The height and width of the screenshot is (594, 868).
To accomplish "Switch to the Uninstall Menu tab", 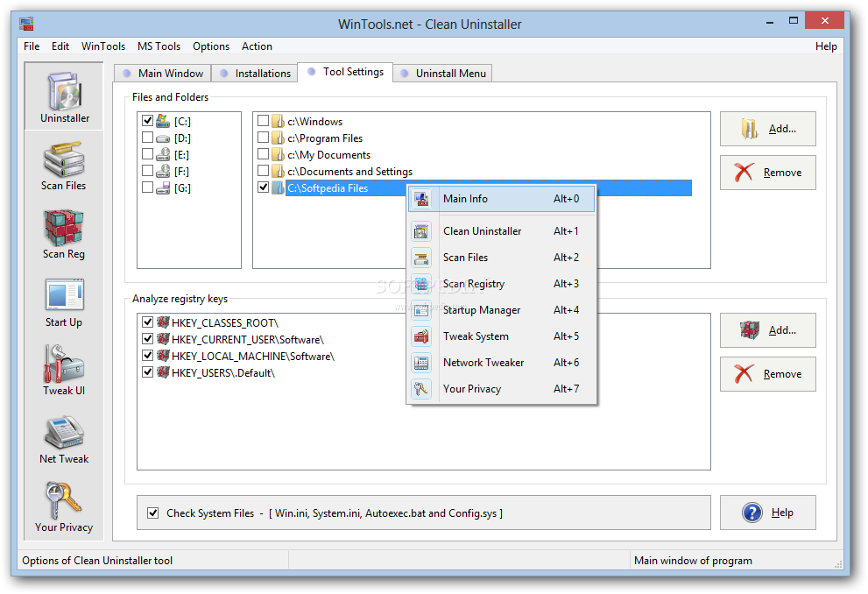I will pyautogui.click(x=442, y=73).
